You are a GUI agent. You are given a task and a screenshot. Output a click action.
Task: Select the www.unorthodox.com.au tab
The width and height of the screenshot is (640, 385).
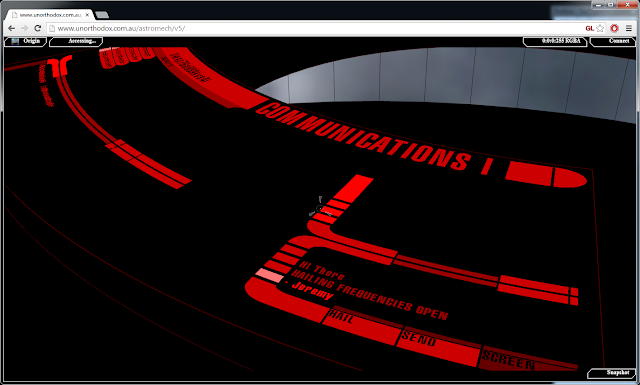(50, 15)
